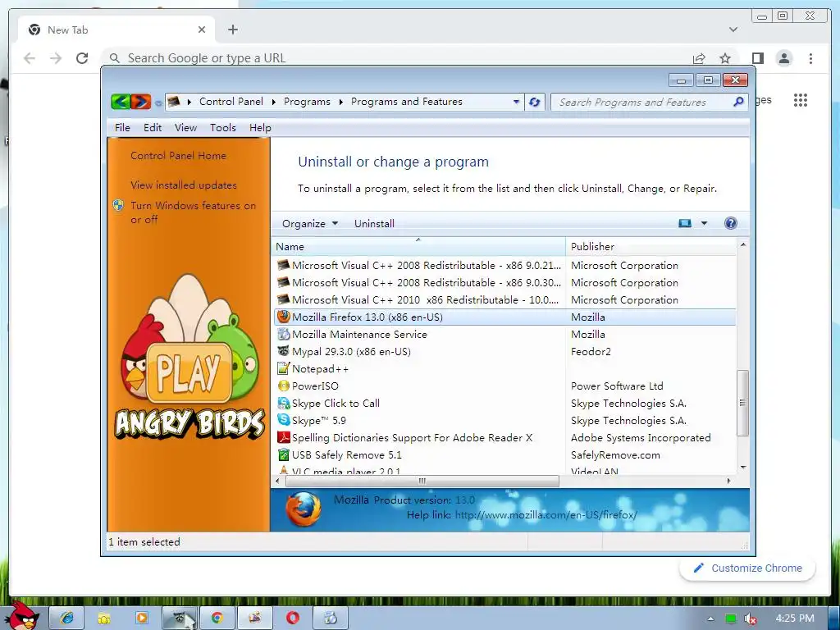Expand the view options dropdown arrow

click(x=704, y=223)
